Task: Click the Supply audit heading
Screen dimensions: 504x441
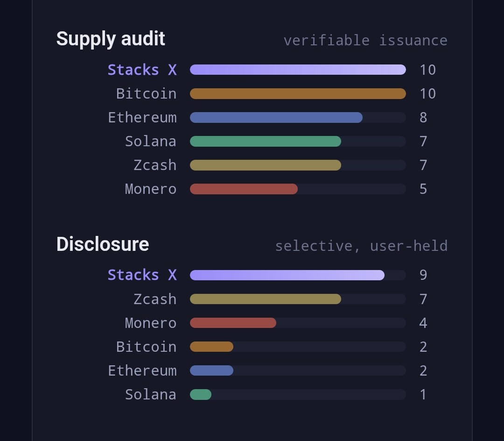Action: (x=111, y=39)
